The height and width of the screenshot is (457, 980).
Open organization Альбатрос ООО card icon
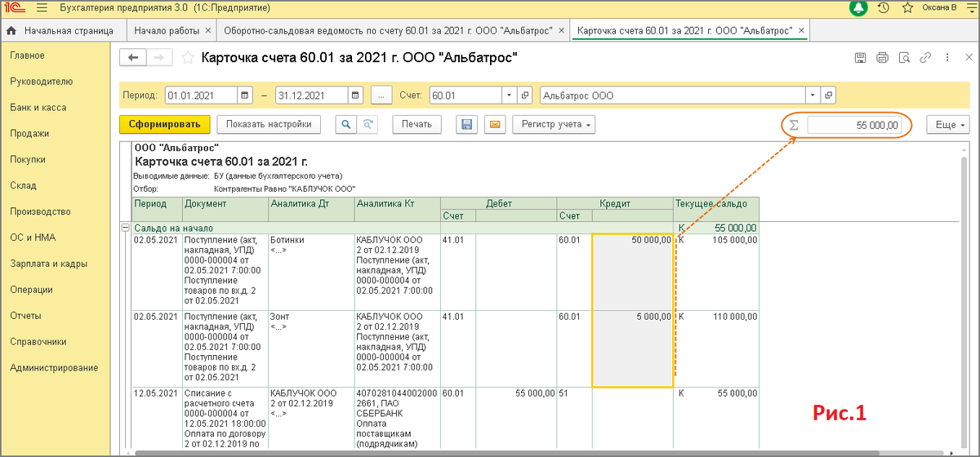pos(828,95)
